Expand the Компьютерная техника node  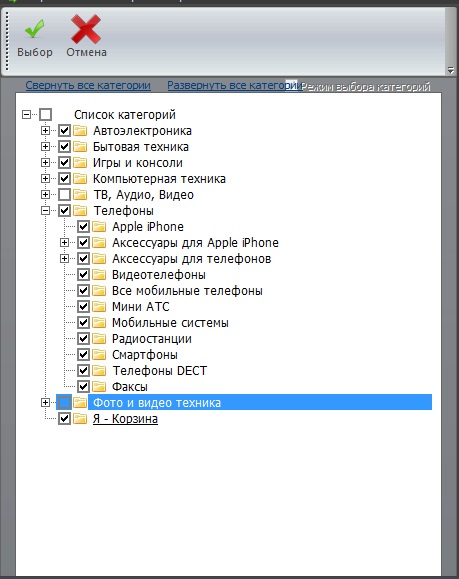coord(45,179)
